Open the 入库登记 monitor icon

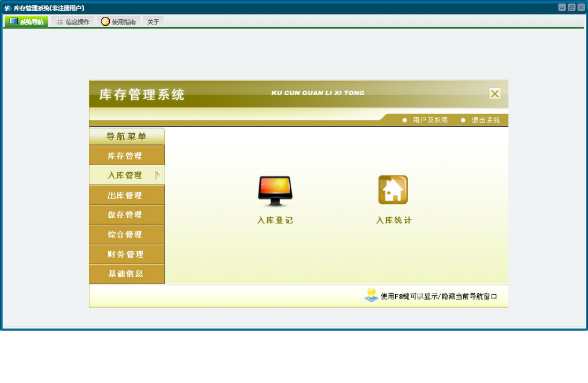tap(275, 191)
